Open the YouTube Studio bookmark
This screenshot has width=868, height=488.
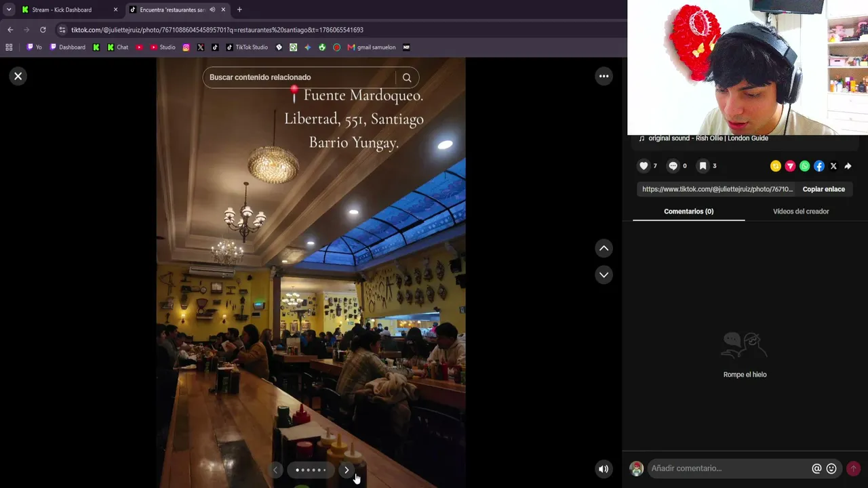[163, 47]
